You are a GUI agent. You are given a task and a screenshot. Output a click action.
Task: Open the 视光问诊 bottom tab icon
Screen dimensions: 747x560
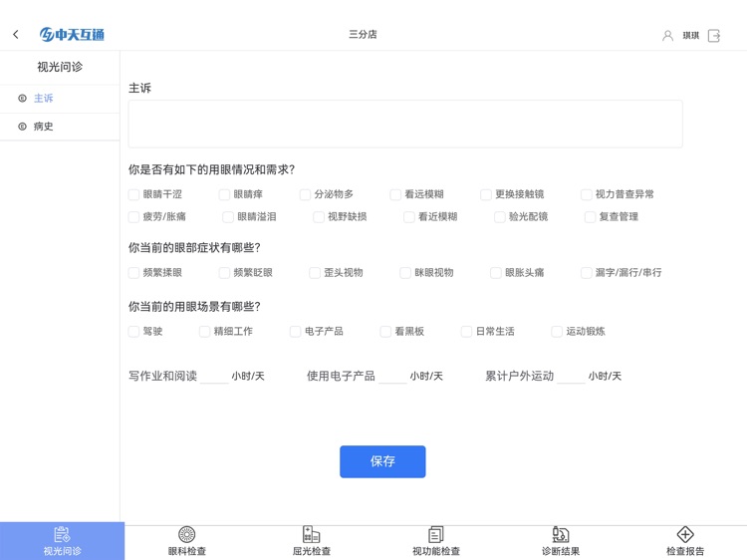[62, 535]
